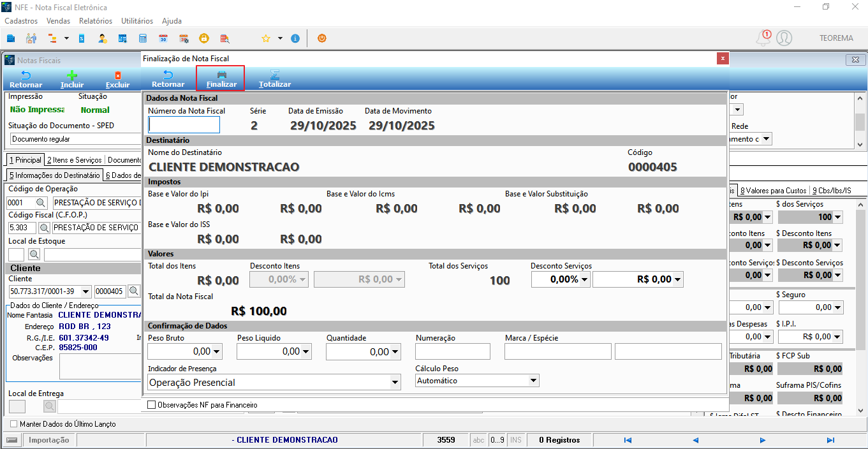Image resolution: width=868 pixels, height=449 pixels.
Task: Open the Cálculo Peso Automático dropdown
Action: [533, 380]
